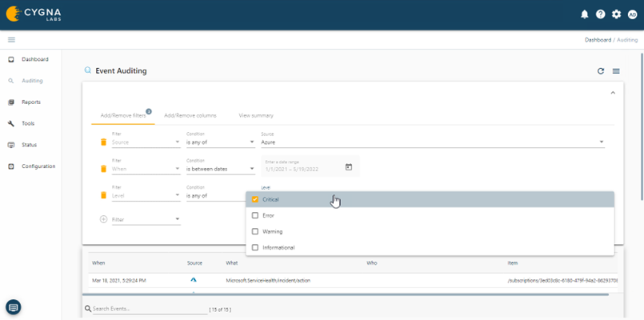Check the Informational level checkbox
The image size is (644, 320).
[255, 248]
